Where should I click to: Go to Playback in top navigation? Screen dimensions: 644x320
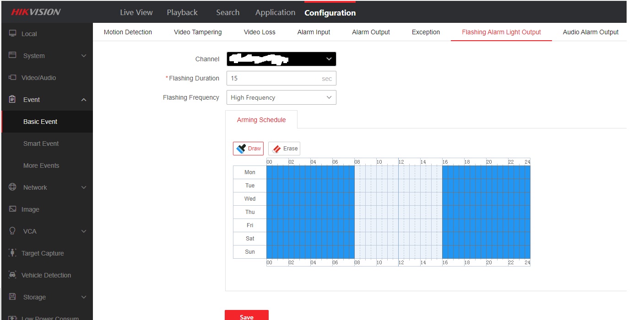click(182, 12)
